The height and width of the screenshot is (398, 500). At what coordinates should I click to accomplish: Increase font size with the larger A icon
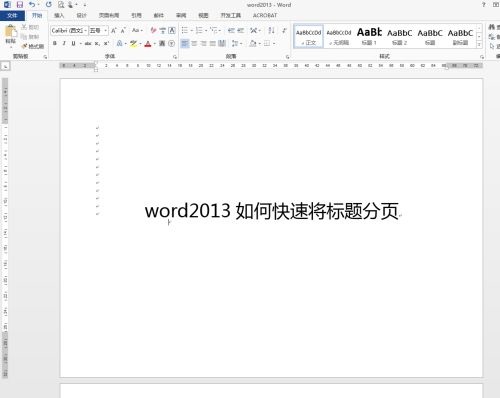coord(114,31)
